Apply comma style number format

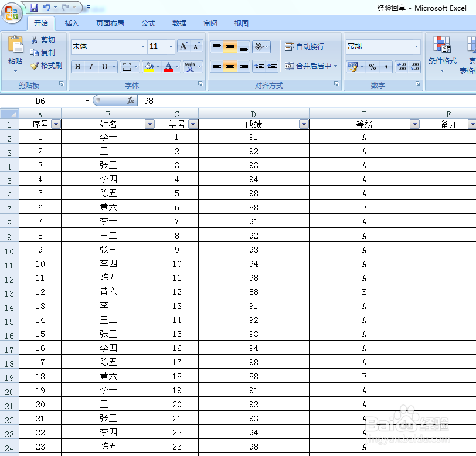click(x=386, y=67)
